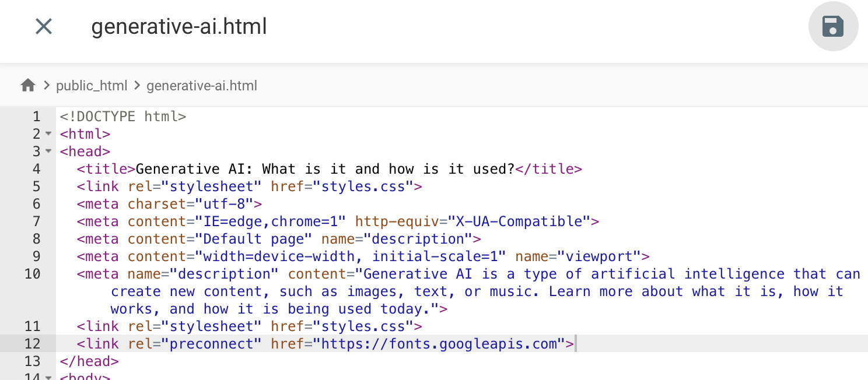Collapse the body tag on line 14

48,376
